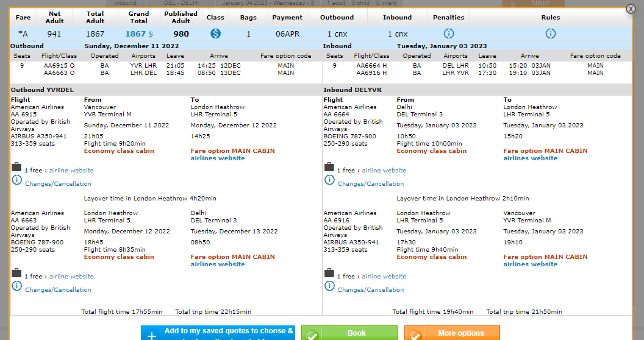Click the Grand Total 1867 $ amount
Screen dimensions: 644x340
click(139, 34)
